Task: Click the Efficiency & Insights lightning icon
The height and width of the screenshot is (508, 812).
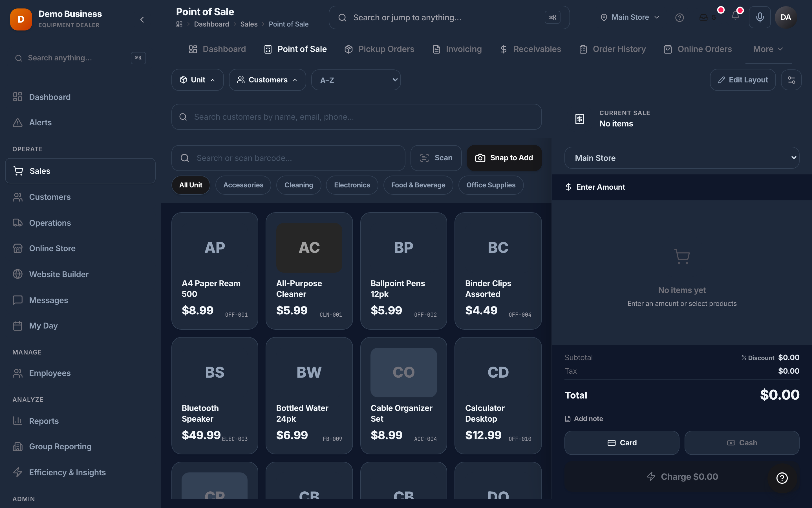Action: pyautogui.click(x=17, y=472)
